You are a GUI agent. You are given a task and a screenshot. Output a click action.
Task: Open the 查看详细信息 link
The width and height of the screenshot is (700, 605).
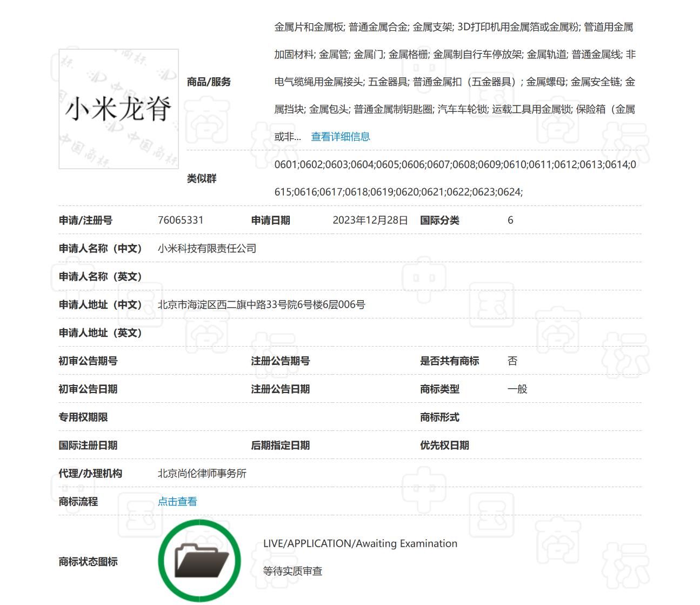click(x=341, y=137)
